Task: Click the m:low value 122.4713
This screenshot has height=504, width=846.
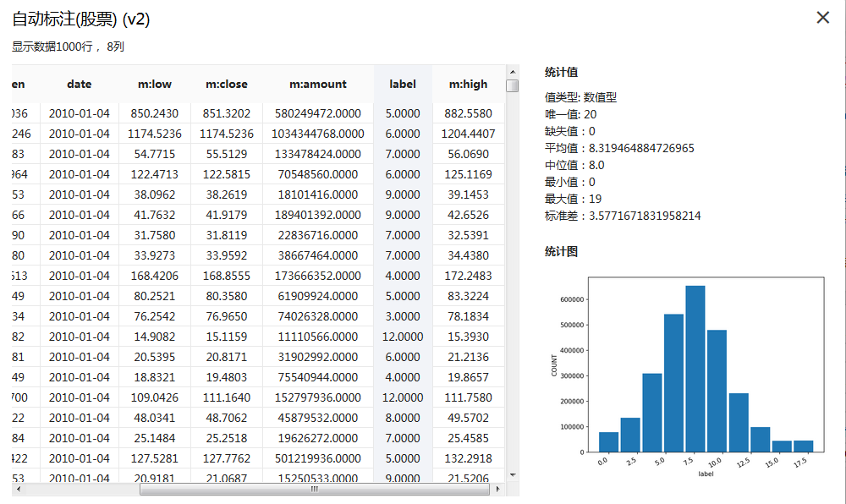Action: tap(154, 175)
